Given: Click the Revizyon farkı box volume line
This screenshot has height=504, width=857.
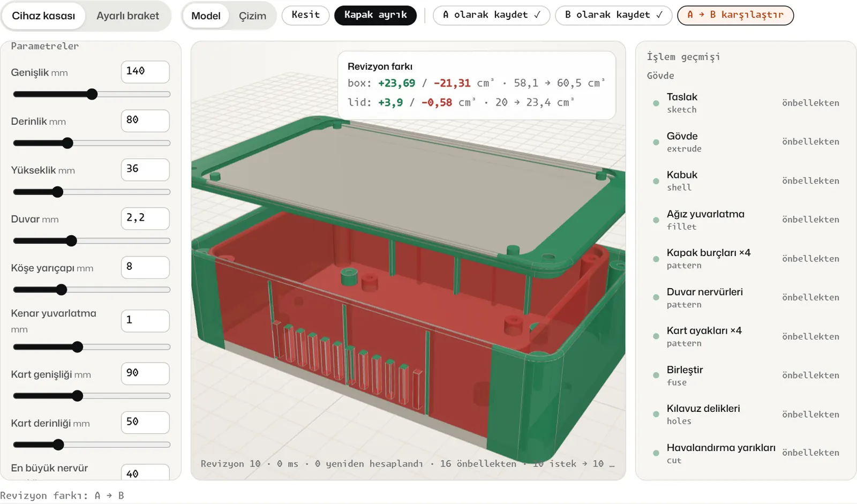Looking at the screenshot, I should pyautogui.click(x=476, y=83).
